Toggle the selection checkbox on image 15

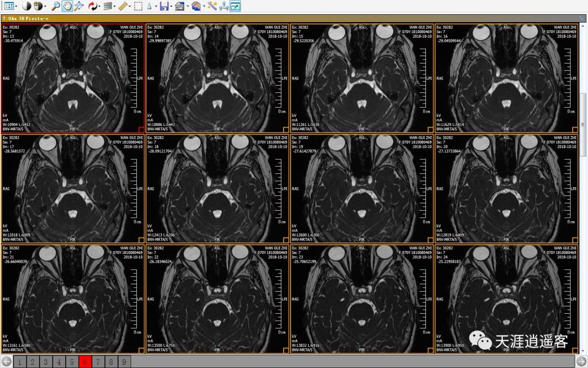(430, 129)
